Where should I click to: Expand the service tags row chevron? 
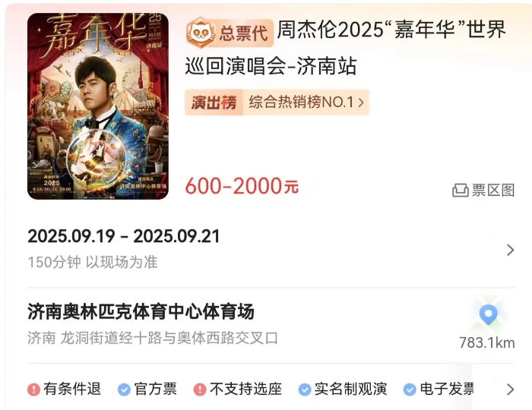[510, 389]
